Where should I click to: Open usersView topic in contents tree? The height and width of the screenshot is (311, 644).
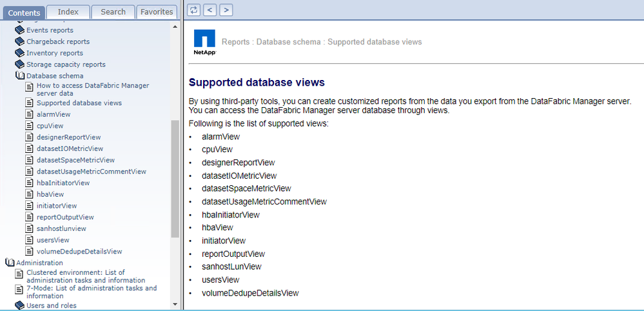point(53,240)
